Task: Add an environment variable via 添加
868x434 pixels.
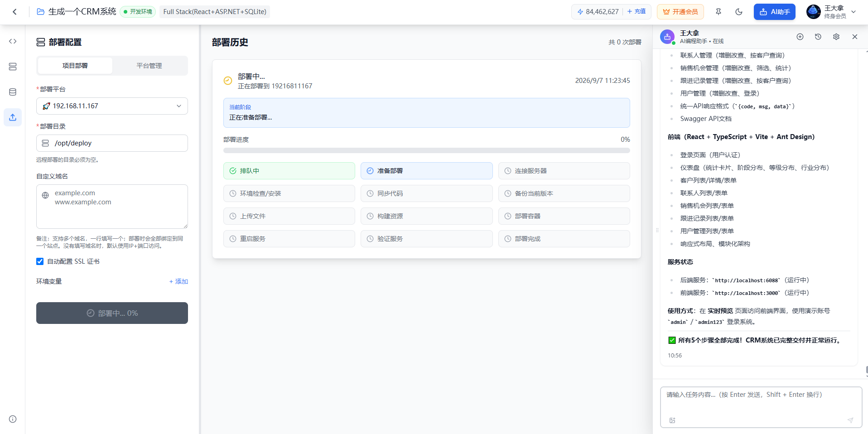Action: [178, 281]
